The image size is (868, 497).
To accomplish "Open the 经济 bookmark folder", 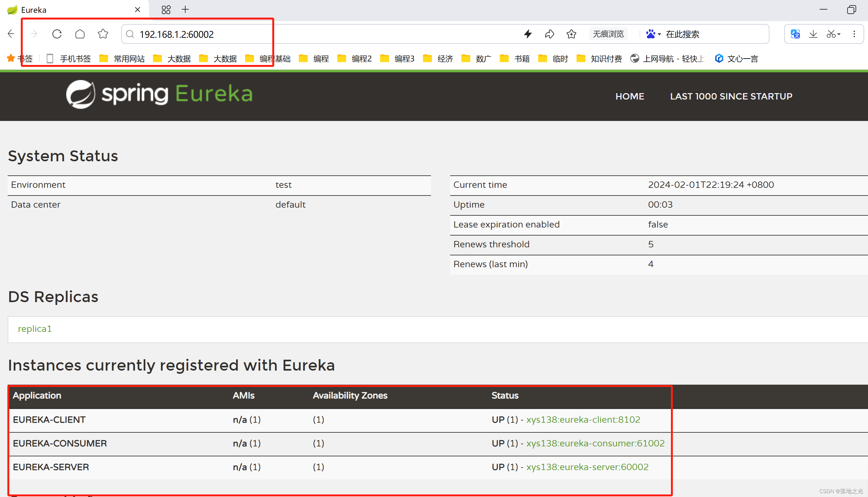I will 438,58.
